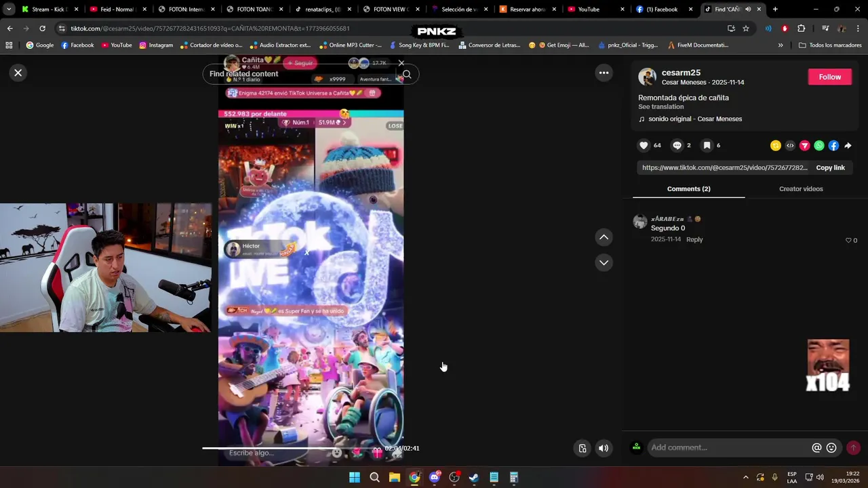
Task: Follow the cesarm25 account
Action: (x=829, y=77)
